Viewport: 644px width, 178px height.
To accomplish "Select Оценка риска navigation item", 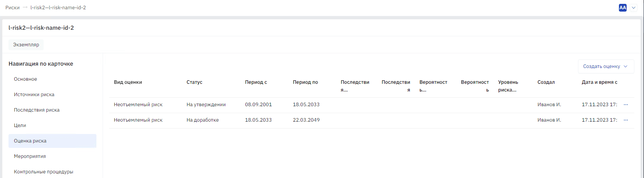I will point(52,141).
